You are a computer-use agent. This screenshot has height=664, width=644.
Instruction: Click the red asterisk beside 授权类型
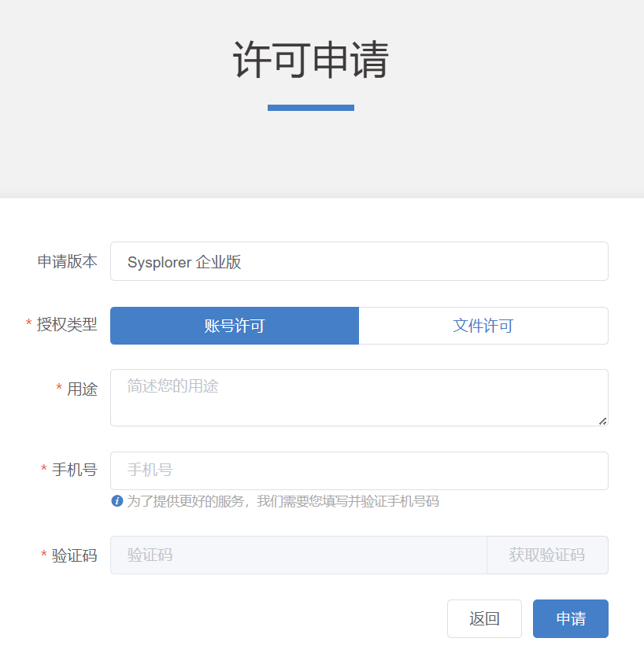click(29, 324)
